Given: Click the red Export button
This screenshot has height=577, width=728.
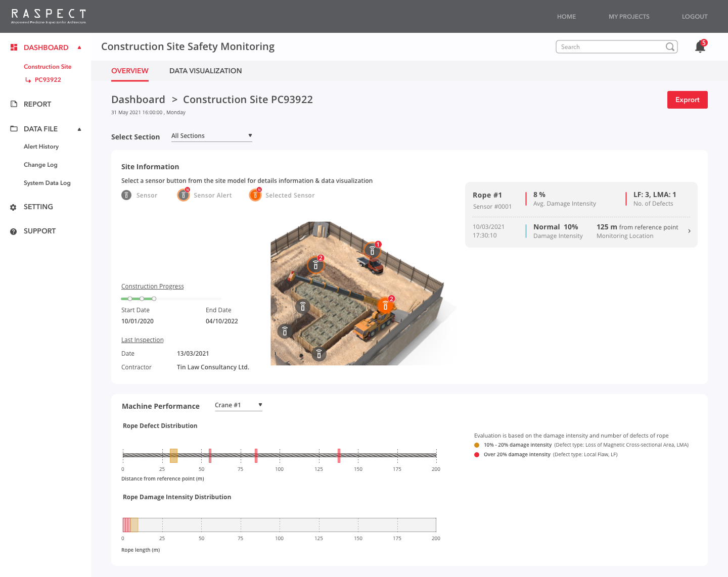Looking at the screenshot, I should pyautogui.click(x=687, y=100).
